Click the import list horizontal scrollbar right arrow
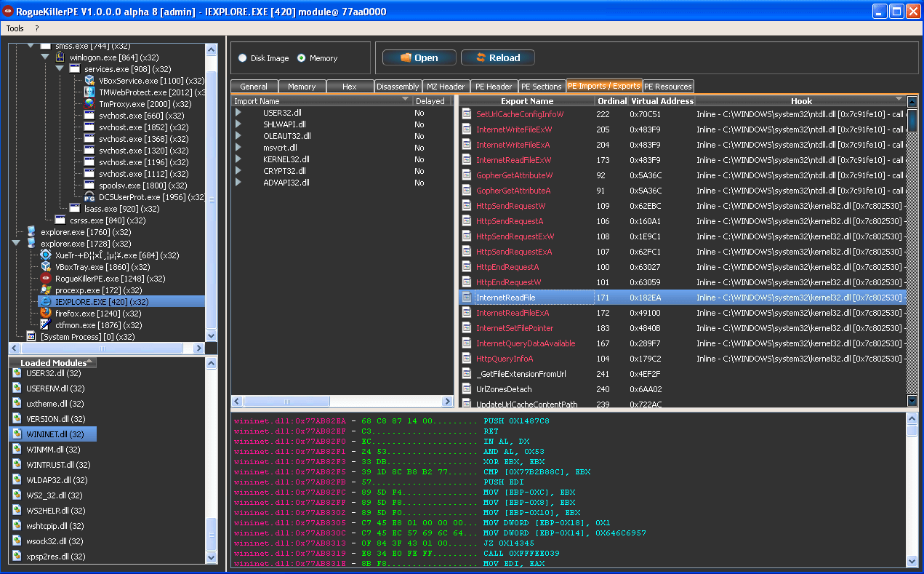The width and height of the screenshot is (924, 574). point(448,402)
